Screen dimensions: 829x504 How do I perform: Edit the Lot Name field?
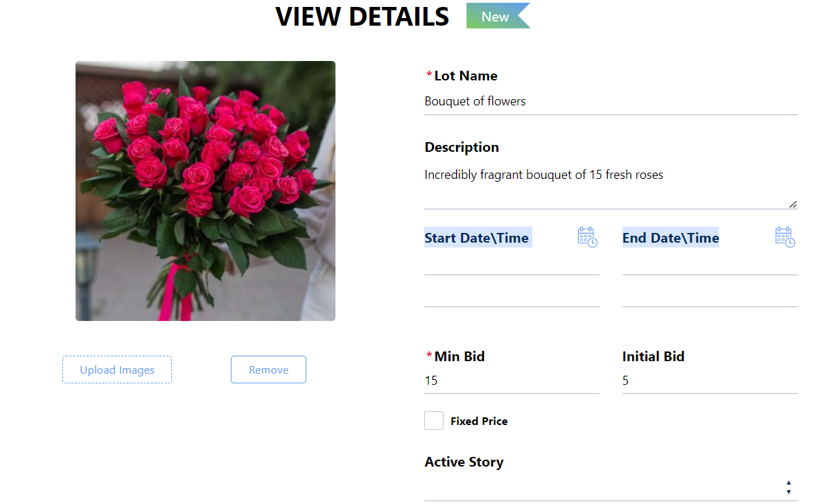[611, 101]
